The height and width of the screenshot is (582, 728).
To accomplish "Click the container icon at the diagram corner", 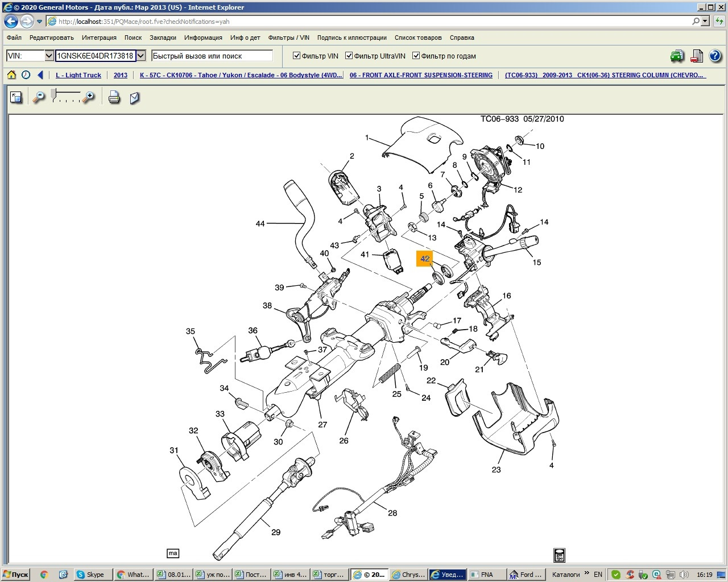I will [560, 555].
